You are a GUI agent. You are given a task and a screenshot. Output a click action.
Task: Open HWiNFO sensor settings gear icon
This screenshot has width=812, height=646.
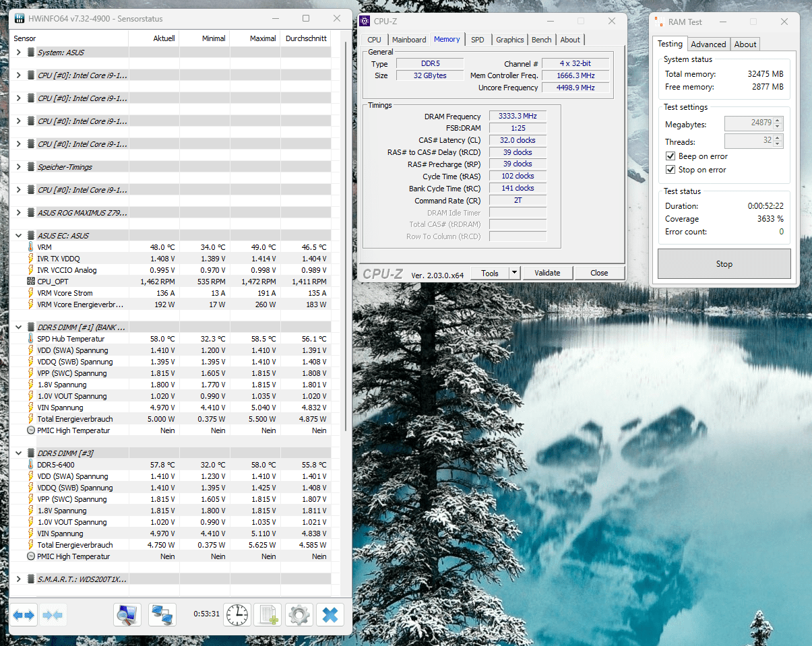coord(299,614)
